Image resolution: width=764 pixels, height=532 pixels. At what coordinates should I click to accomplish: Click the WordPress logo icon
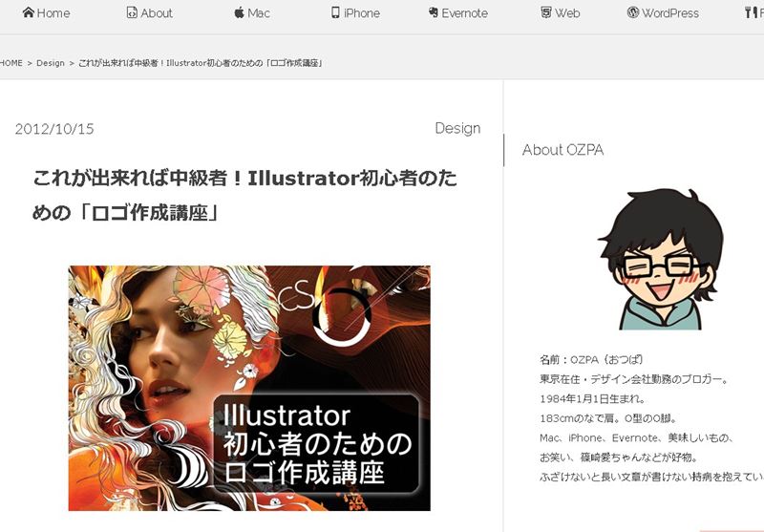[x=632, y=12]
